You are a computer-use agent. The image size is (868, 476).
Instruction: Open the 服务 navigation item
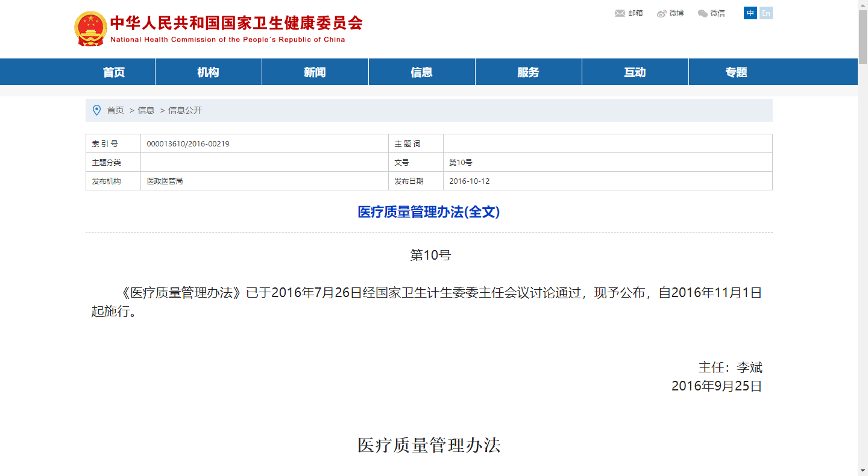[x=528, y=72]
